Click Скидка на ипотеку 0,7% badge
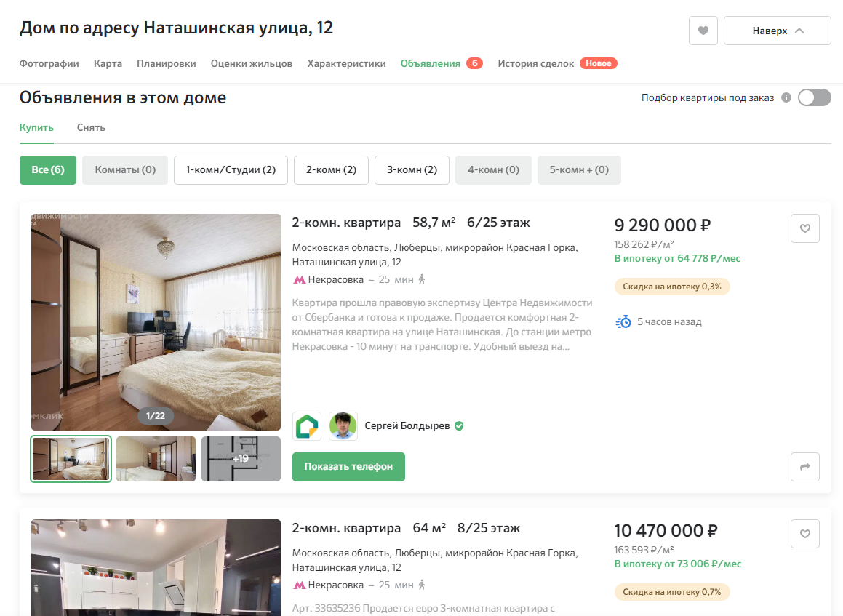This screenshot has width=843, height=616. tap(672, 592)
